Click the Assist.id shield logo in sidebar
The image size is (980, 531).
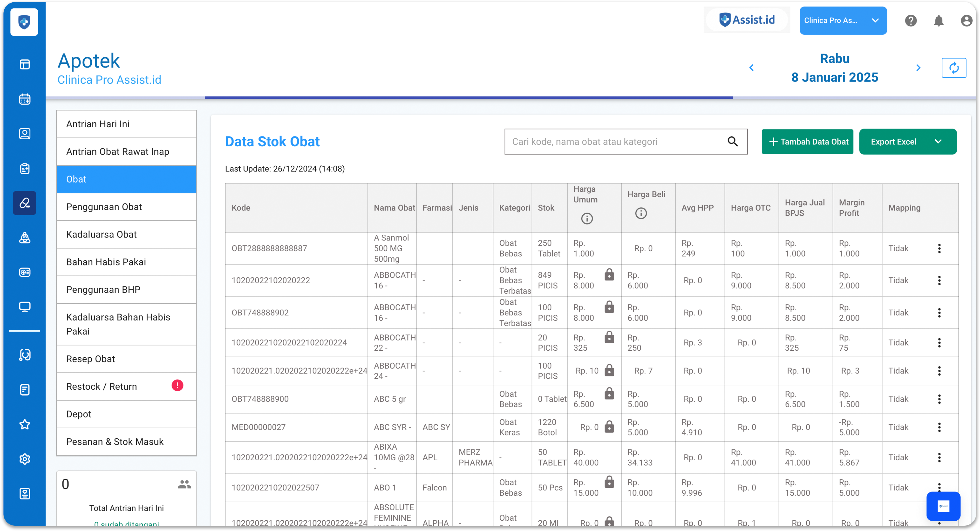(x=24, y=22)
